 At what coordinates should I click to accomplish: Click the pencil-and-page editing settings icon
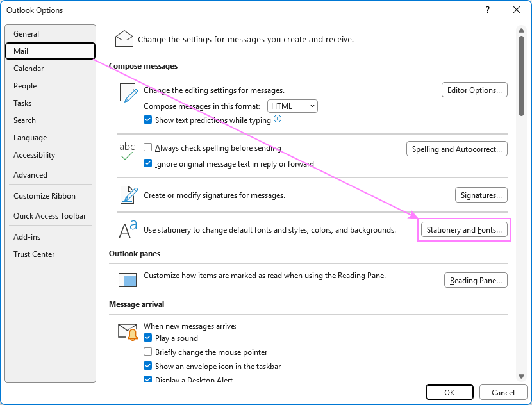(129, 93)
